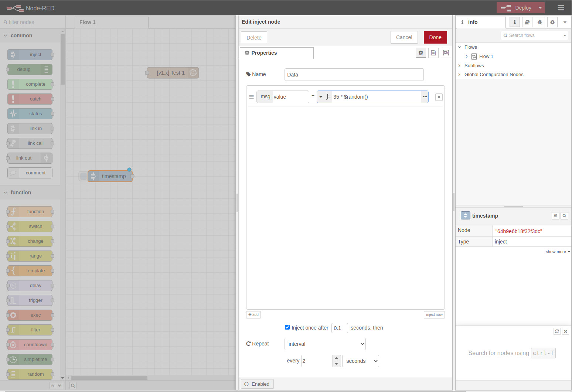This screenshot has height=392, width=572.
Task: Find timestamp node with search icon
Action: point(564,216)
